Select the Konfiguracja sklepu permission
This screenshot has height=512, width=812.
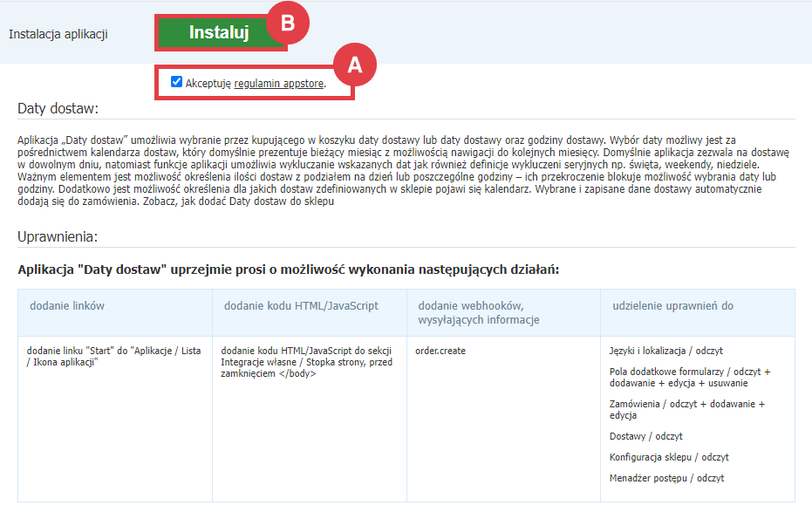(x=669, y=457)
